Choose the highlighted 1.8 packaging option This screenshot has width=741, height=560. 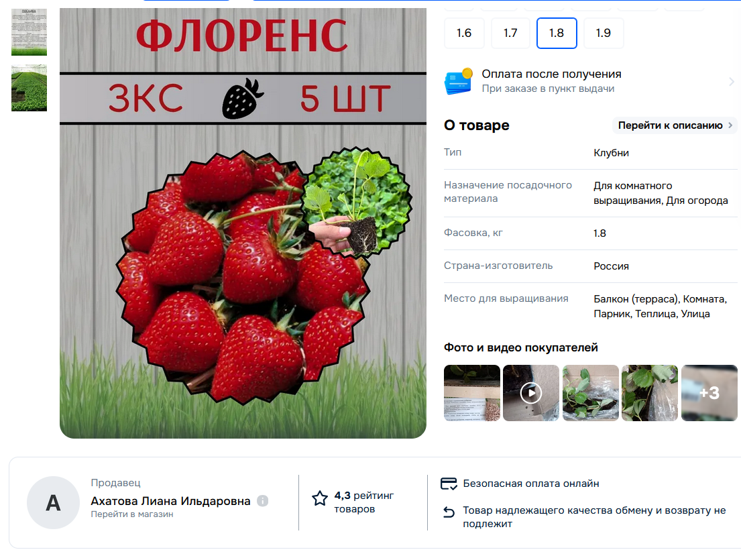point(557,33)
